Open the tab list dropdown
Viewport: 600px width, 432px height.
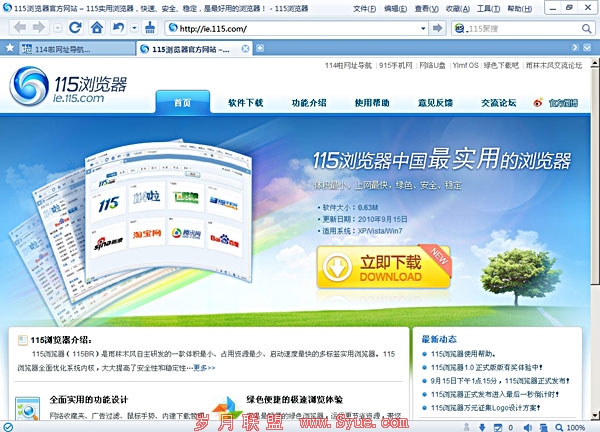[x=587, y=48]
